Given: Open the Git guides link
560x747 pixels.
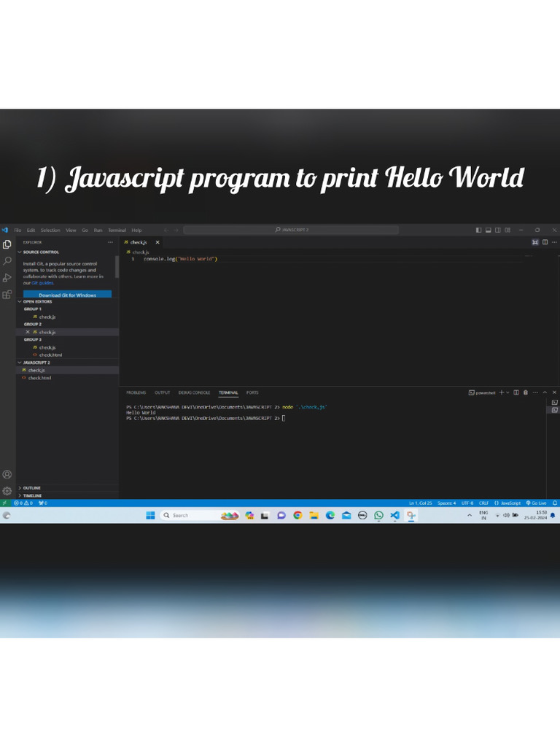Looking at the screenshot, I should (x=42, y=283).
